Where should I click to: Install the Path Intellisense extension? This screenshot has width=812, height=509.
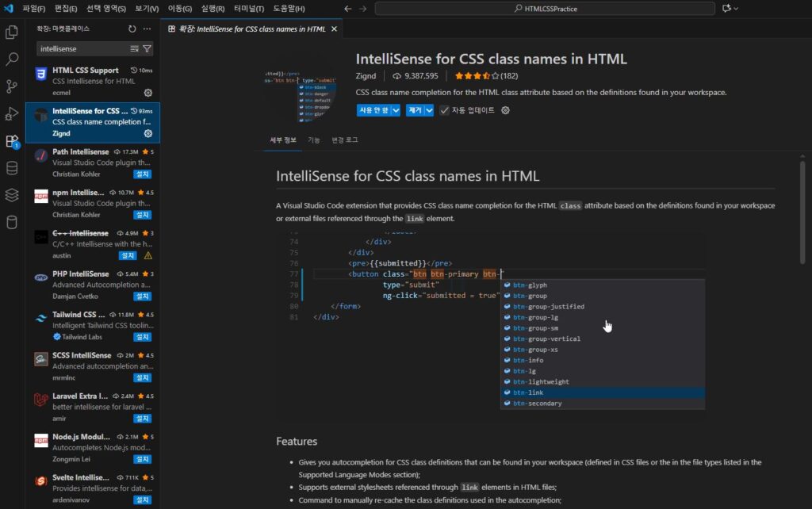(143, 174)
